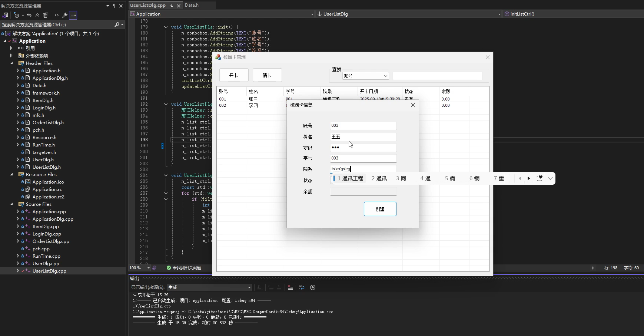This screenshot has height=336, width=644.
Task: Choose IME candidate 1 通讯工程
Action: [350, 178]
